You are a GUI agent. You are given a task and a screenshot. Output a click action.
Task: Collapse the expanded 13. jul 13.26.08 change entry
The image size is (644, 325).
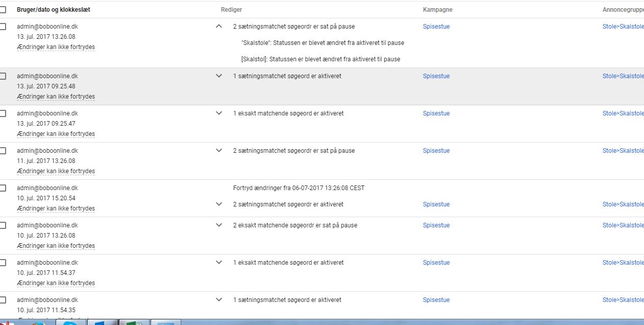coord(219,26)
